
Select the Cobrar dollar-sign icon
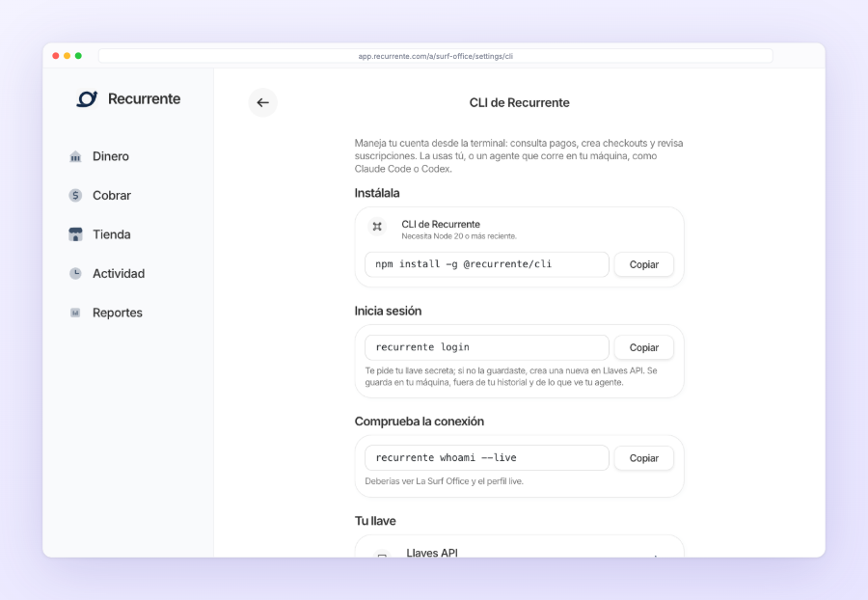tap(75, 196)
